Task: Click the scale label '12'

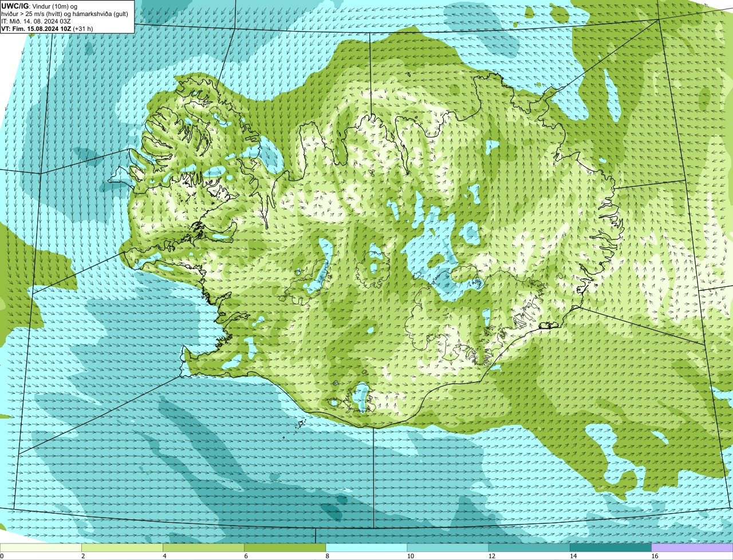Action: point(492,556)
